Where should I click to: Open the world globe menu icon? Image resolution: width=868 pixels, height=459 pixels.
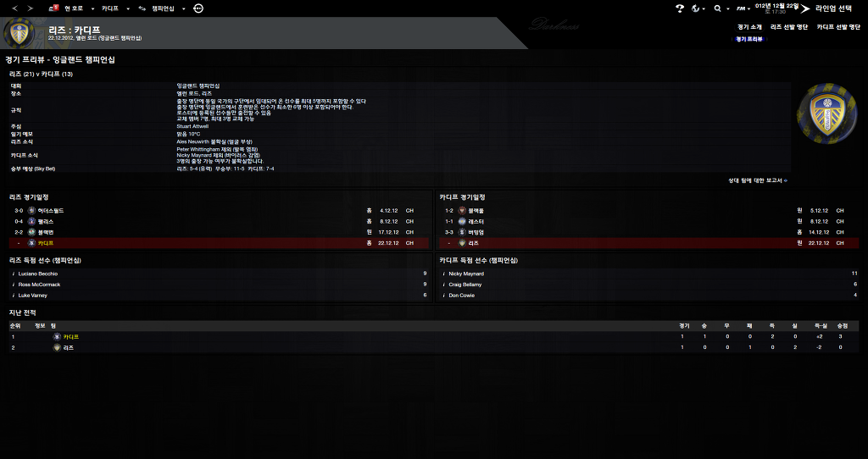click(x=698, y=8)
